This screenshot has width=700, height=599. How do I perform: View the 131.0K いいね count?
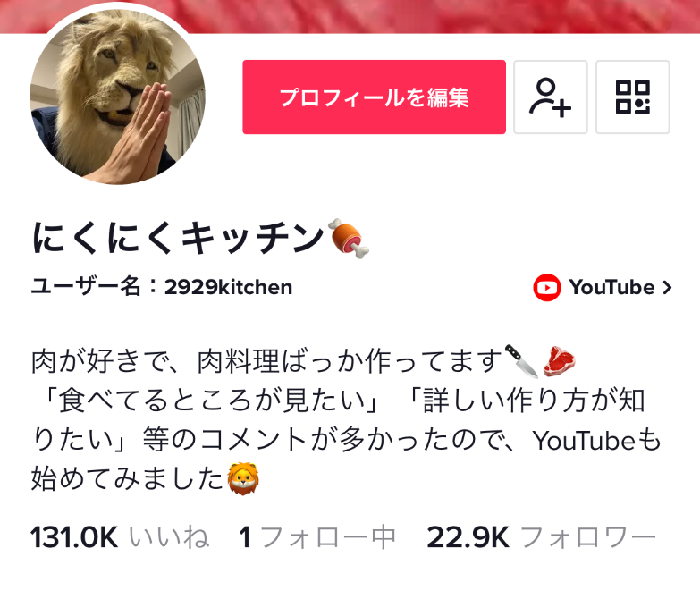point(120,537)
